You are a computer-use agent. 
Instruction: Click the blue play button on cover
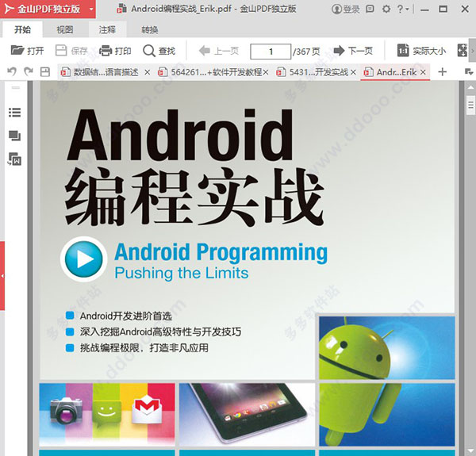[x=84, y=259]
